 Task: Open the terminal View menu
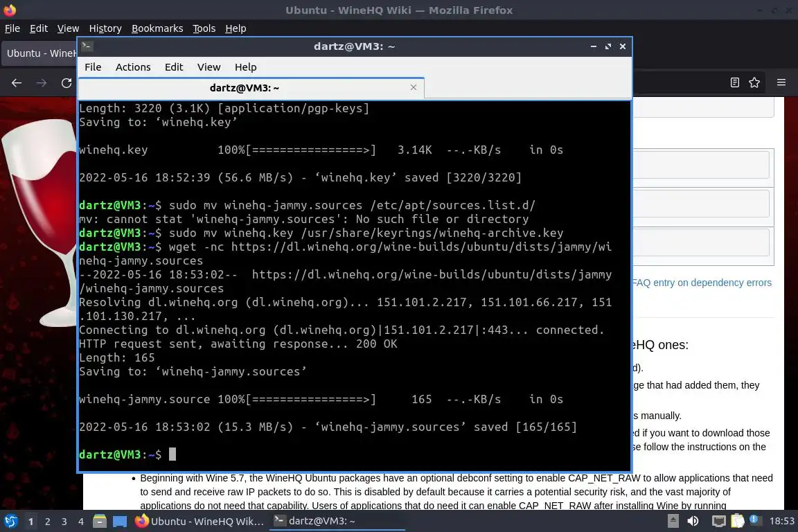[x=209, y=67]
